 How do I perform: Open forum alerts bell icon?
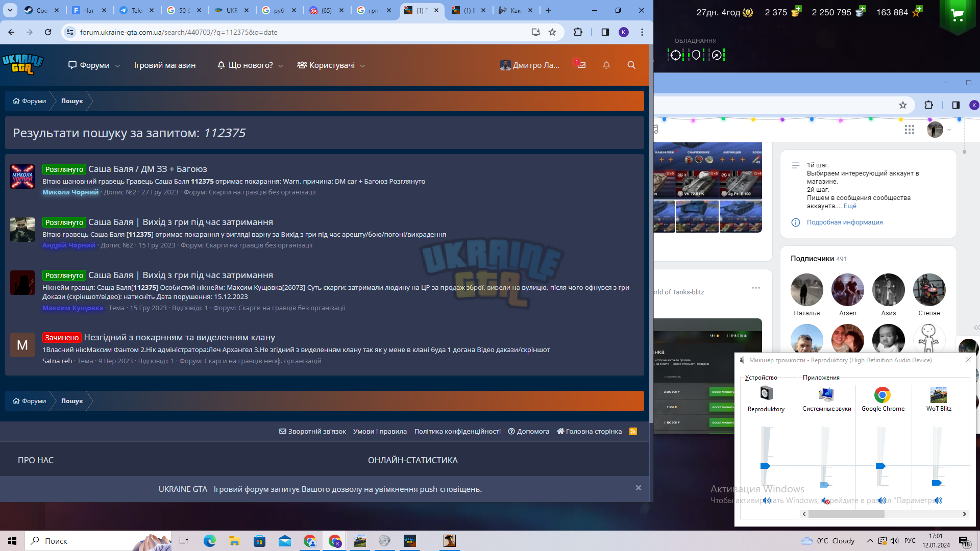[x=606, y=65]
